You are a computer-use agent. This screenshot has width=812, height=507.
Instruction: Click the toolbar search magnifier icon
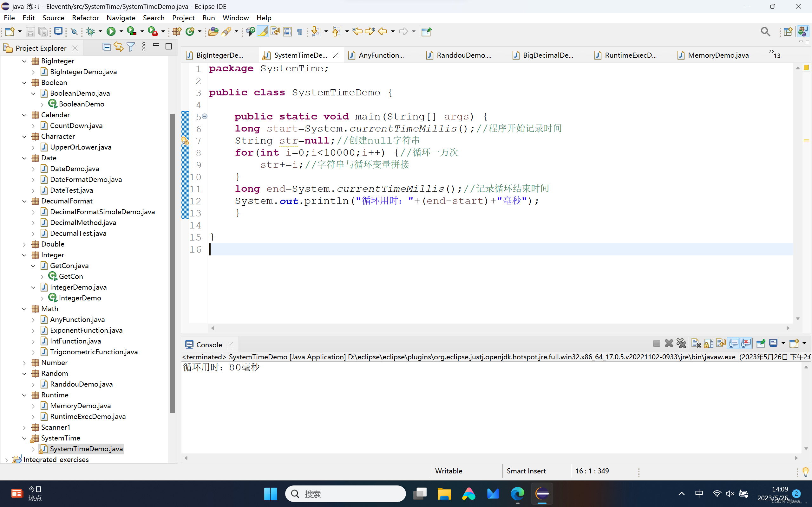765,31
